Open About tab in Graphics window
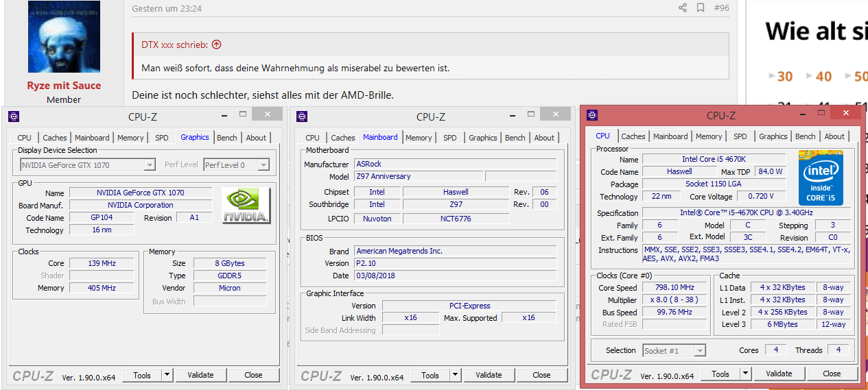The width and height of the screenshot is (868, 390). tap(256, 138)
